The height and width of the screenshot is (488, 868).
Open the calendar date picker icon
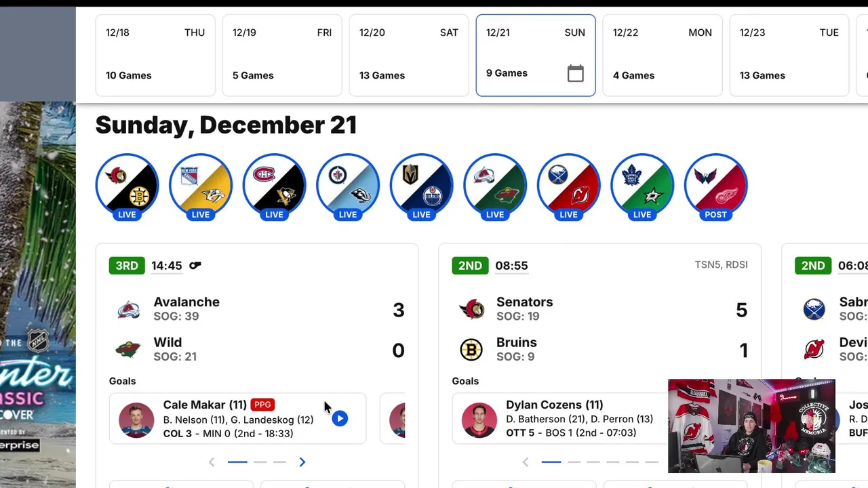(x=575, y=73)
